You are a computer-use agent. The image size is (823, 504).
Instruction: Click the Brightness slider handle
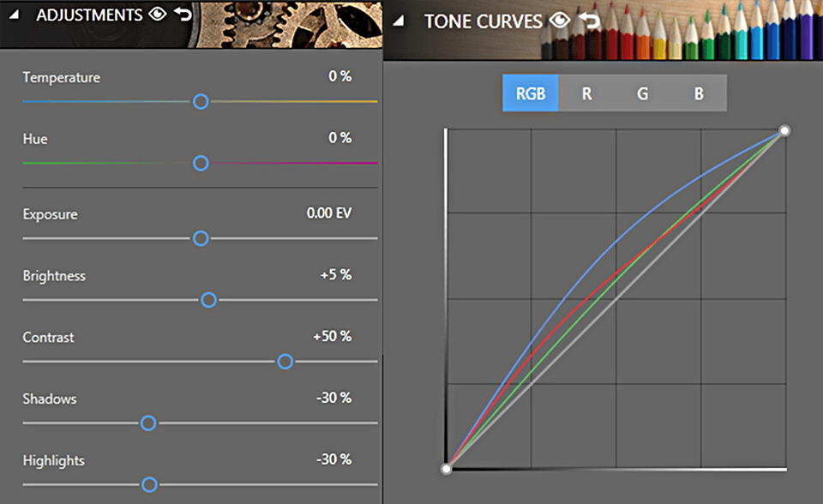point(208,300)
